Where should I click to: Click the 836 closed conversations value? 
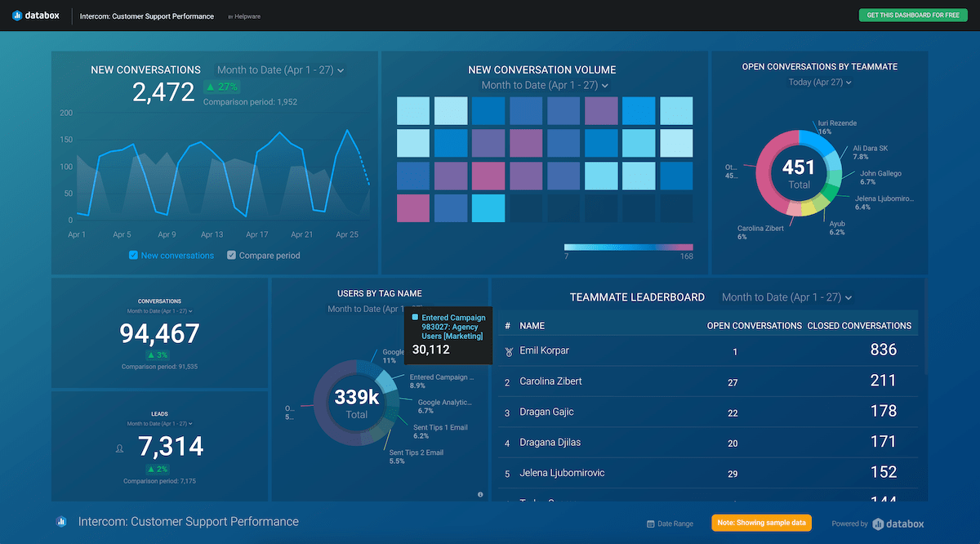pos(884,350)
